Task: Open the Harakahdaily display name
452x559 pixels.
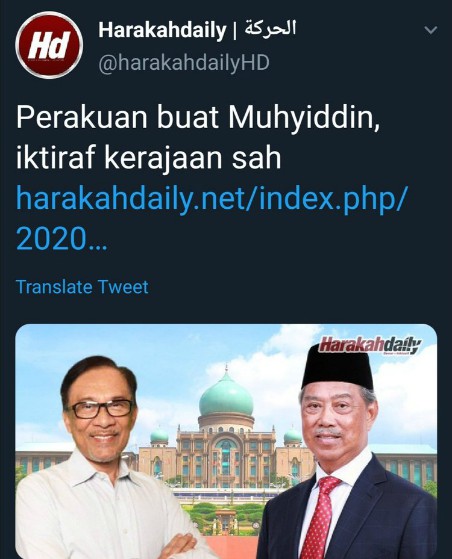Action: (162, 30)
